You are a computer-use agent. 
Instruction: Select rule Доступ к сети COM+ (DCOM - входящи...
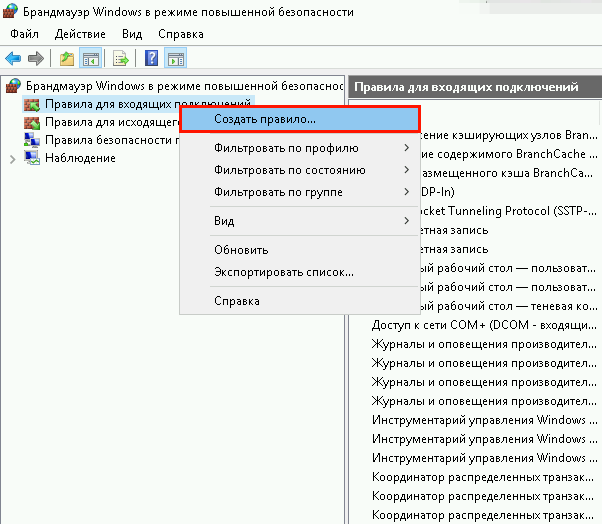pyautogui.click(x=484, y=325)
